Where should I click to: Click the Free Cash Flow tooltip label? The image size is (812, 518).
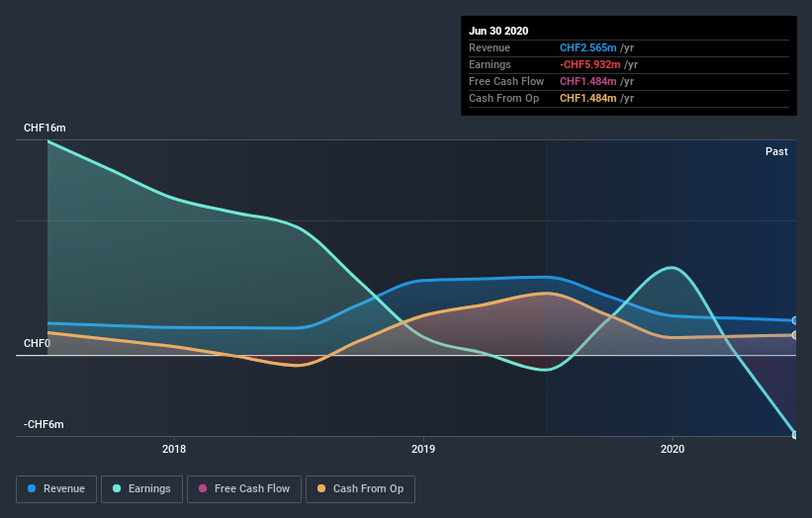click(x=506, y=81)
